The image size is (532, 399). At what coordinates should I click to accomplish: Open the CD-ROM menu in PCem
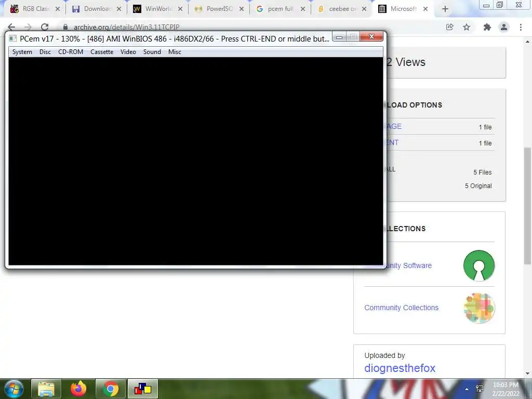click(71, 52)
